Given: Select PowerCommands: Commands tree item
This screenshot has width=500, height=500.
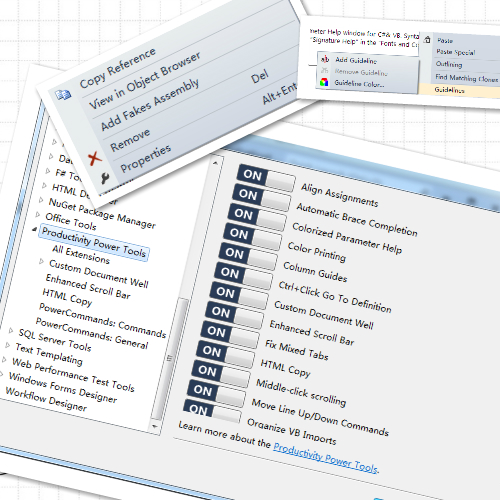Looking at the screenshot, I should (102, 320).
